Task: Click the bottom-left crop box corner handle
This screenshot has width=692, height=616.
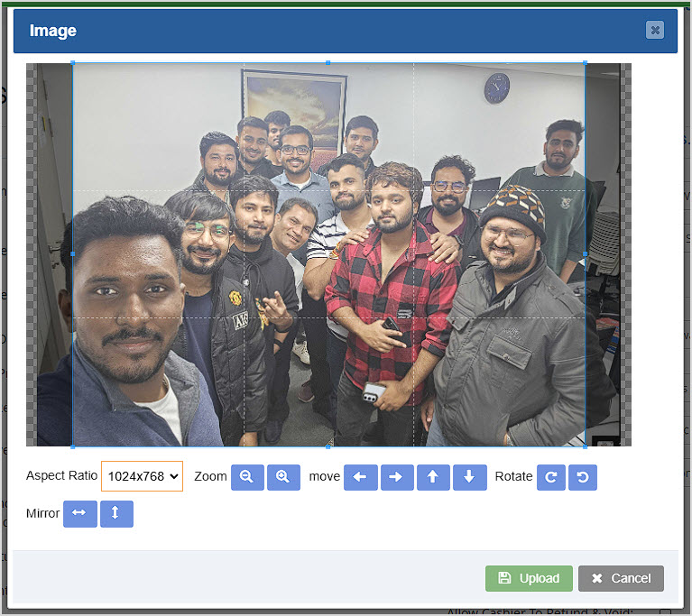Action: (73, 446)
